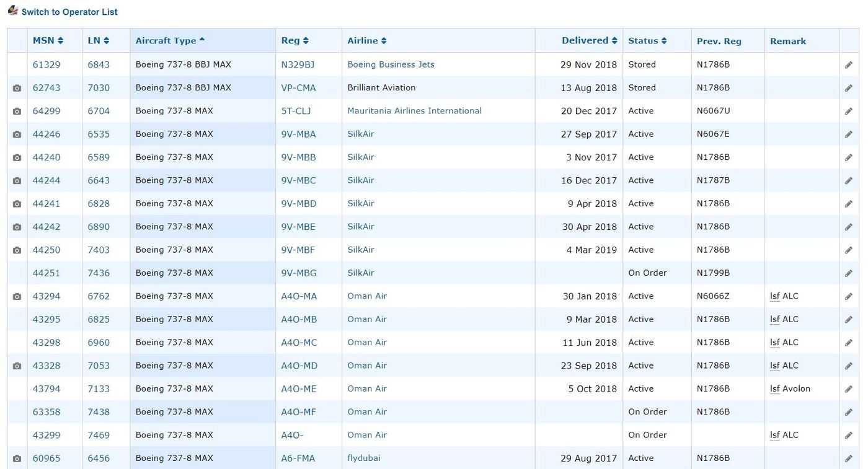The width and height of the screenshot is (868, 469).
Task: Sort by Aircraft Type column header
Action: pos(170,41)
